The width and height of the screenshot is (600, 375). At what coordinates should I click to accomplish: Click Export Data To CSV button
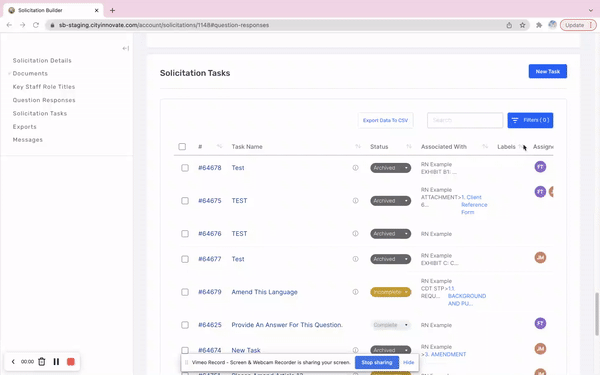tap(385, 120)
